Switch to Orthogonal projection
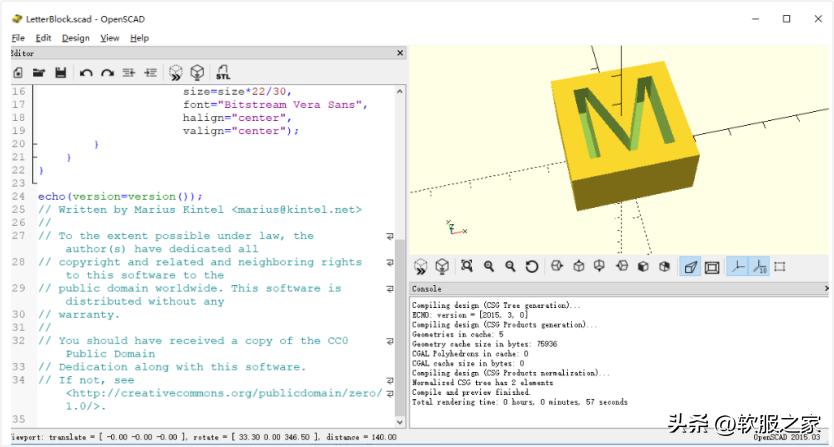This screenshot has width=834, height=447. pos(712,267)
